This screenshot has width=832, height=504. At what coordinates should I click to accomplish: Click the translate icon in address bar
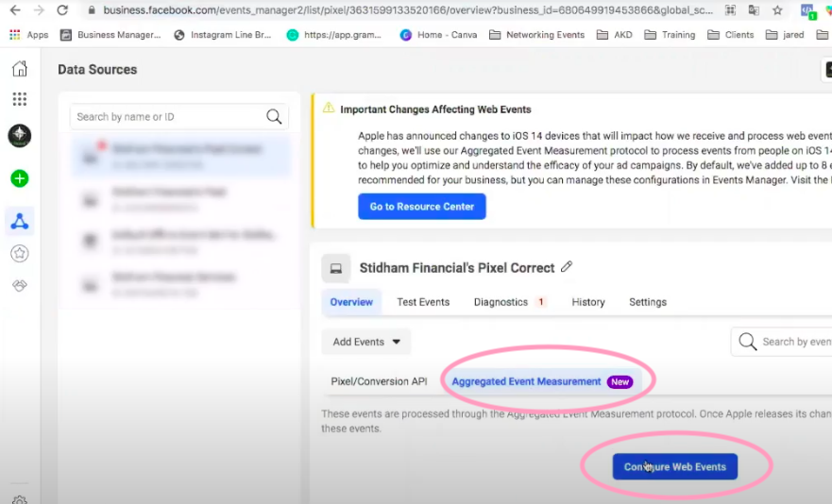[x=754, y=10]
